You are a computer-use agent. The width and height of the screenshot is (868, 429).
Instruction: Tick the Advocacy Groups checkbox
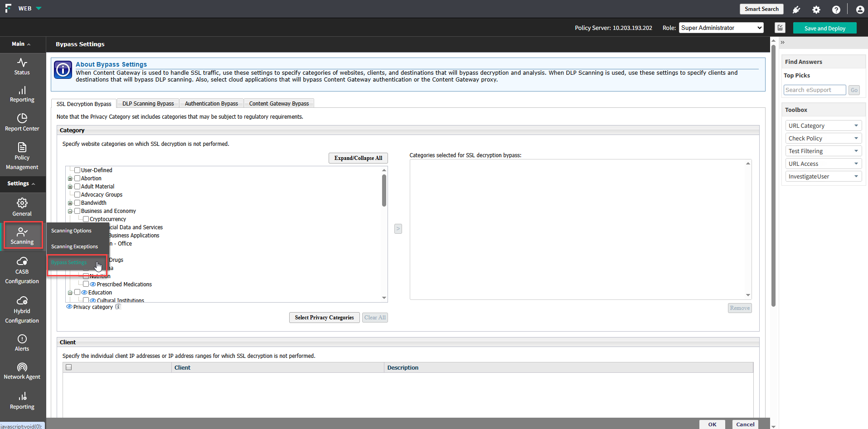tap(78, 195)
